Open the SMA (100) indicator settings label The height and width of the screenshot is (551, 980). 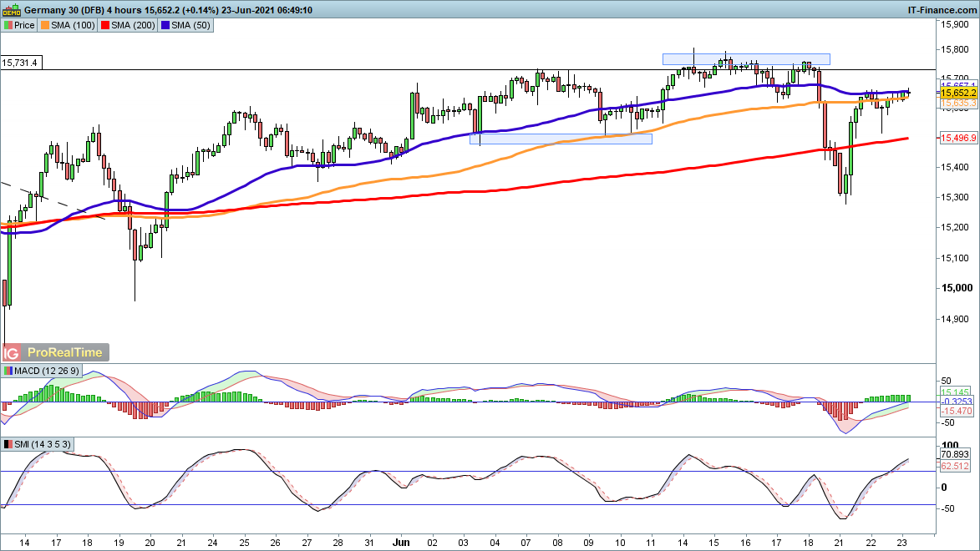coord(73,25)
